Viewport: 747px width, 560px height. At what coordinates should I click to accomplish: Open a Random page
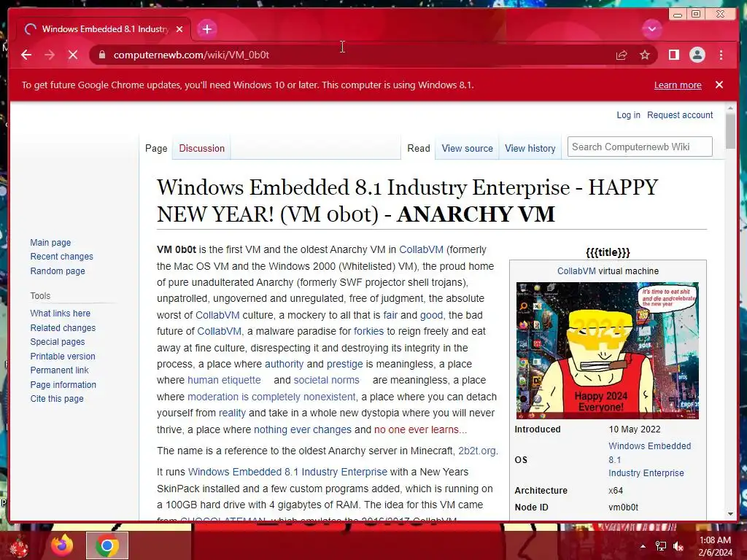[x=57, y=271]
